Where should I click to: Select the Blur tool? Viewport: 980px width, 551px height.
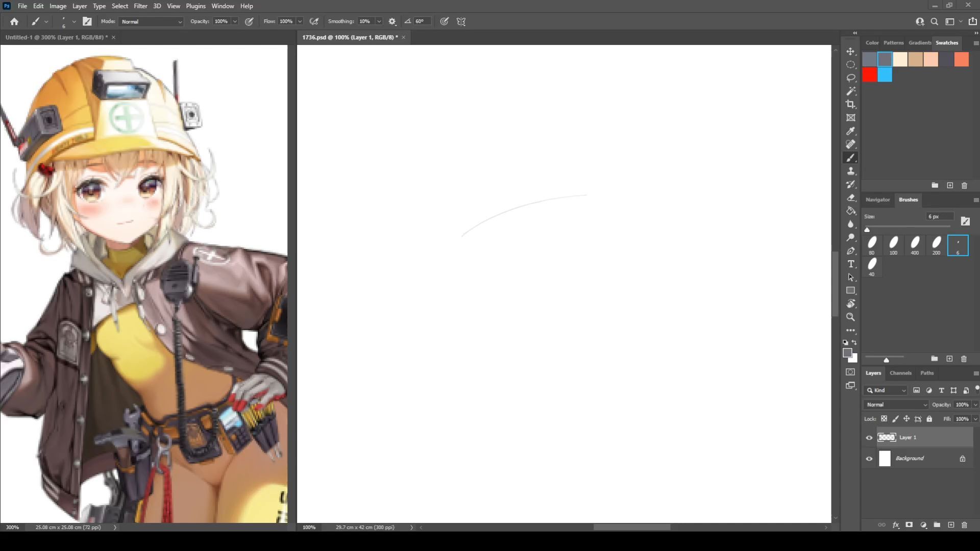tap(850, 224)
